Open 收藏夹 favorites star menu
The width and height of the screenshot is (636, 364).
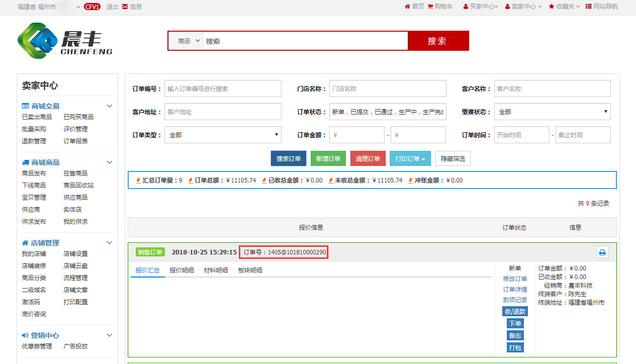coord(564,7)
